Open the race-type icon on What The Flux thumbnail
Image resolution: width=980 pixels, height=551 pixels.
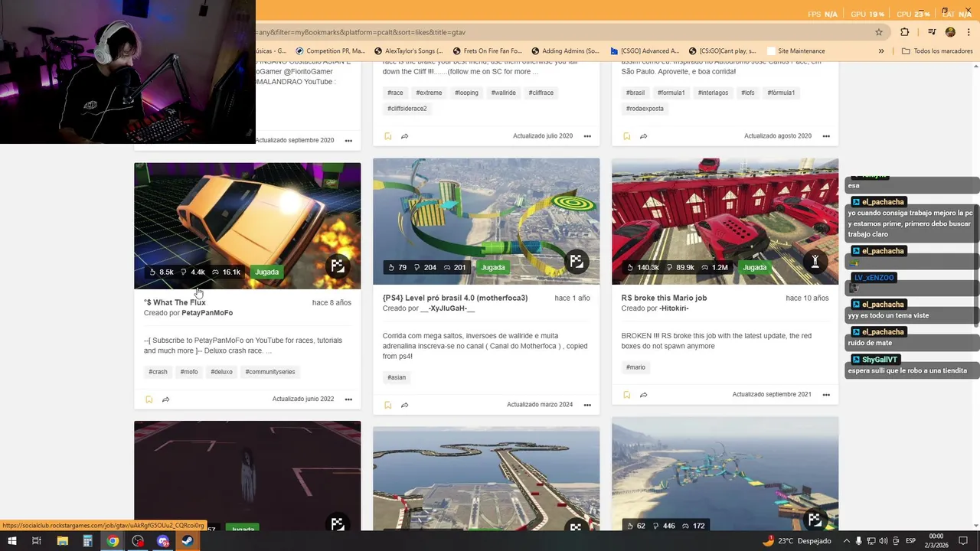click(338, 266)
